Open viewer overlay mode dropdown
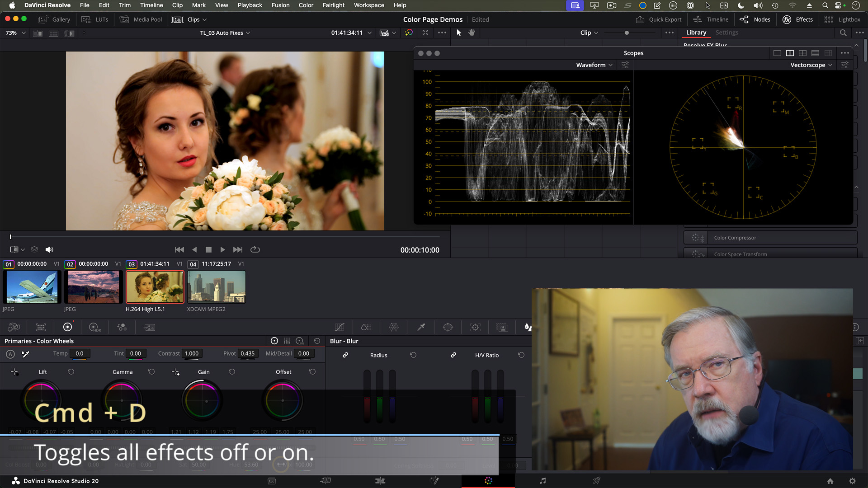Image resolution: width=868 pixels, height=488 pixels. [17, 249]
